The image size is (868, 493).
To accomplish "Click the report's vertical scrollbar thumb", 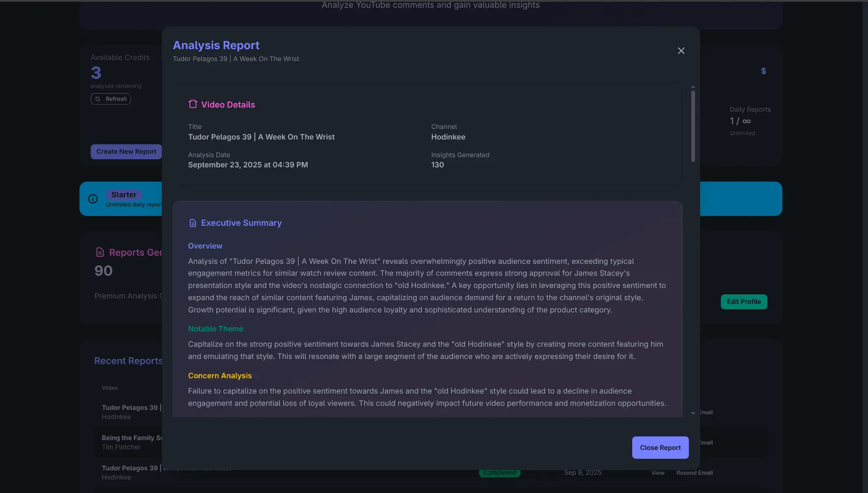I will click(x=693, y=126).
